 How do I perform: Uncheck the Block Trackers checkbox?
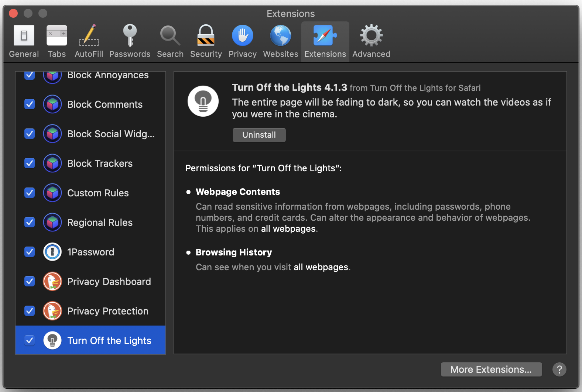pyautogui.click(x=30, y=163)
